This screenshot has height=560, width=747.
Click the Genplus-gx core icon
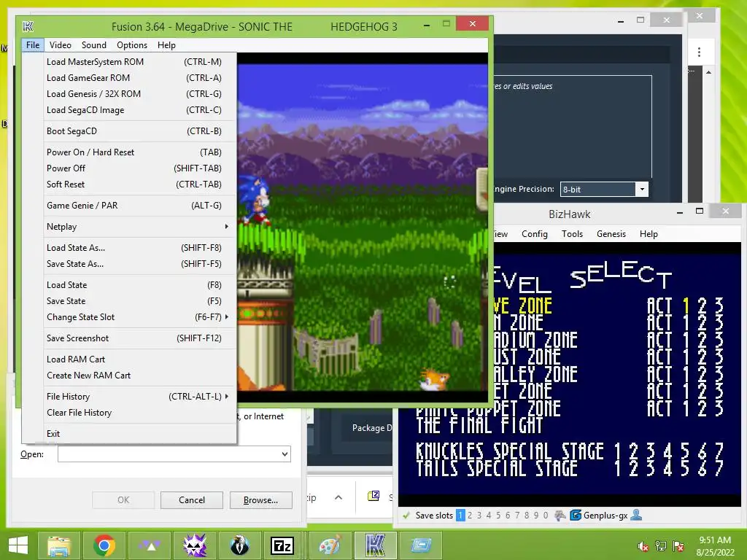click(x=576, y=516)
